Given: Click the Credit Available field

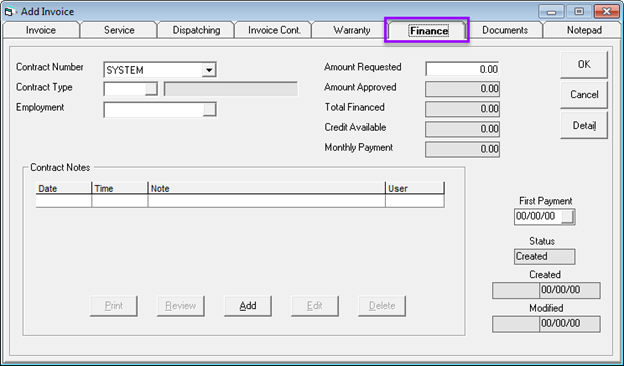Looking at the screenshot, I should pyautogui.click(x=462, y=129).
